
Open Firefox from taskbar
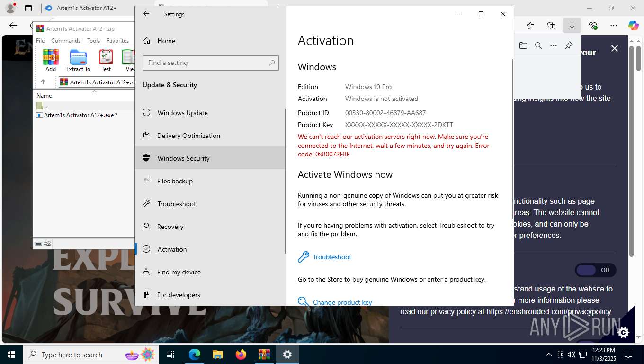[x=241, y=355]
